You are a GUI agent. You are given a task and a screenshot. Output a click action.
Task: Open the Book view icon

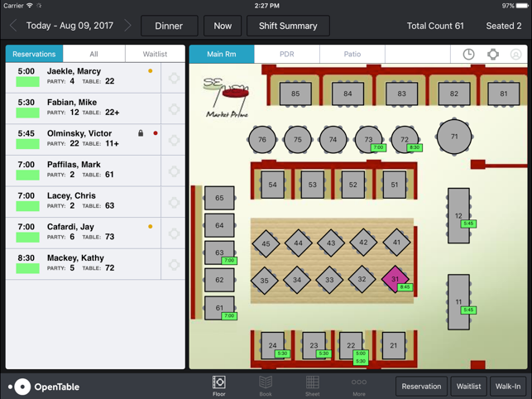(266, 386)
